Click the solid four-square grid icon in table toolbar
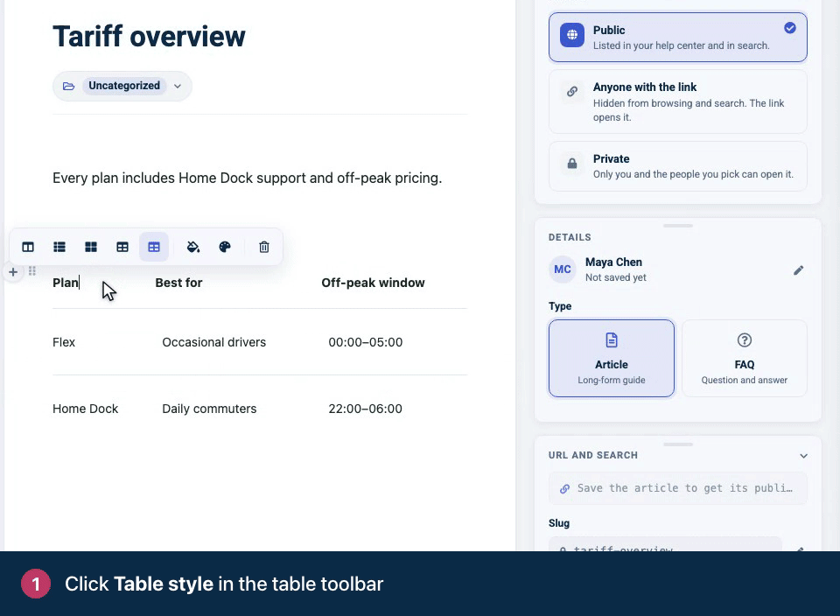840x616 pixels. (x=91, y=247)
